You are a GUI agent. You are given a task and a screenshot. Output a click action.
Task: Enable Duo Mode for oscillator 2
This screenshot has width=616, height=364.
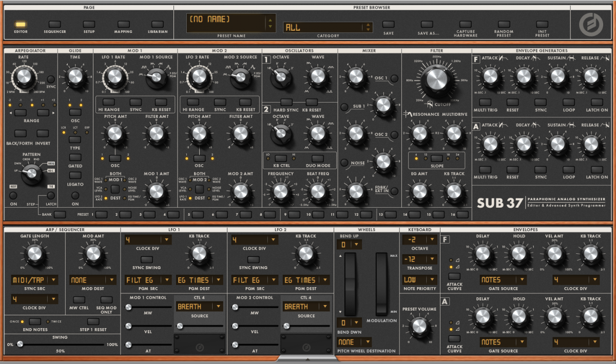coord(318,158)
